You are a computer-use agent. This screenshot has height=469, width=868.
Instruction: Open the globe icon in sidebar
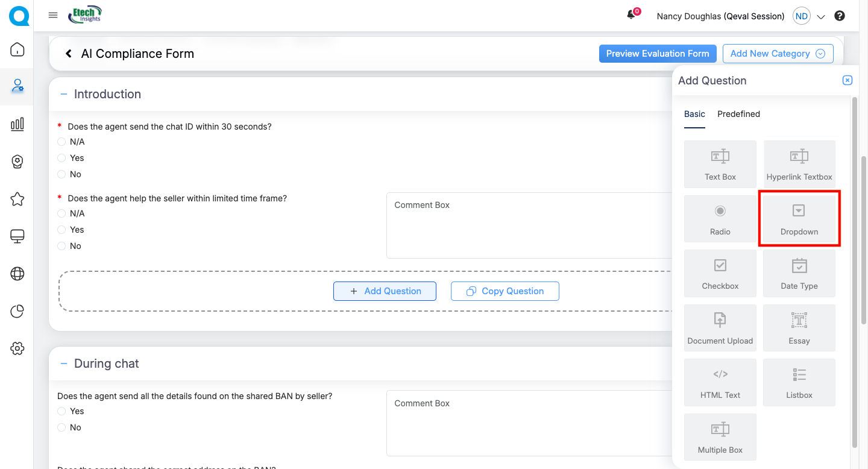(x=17, y=274)
